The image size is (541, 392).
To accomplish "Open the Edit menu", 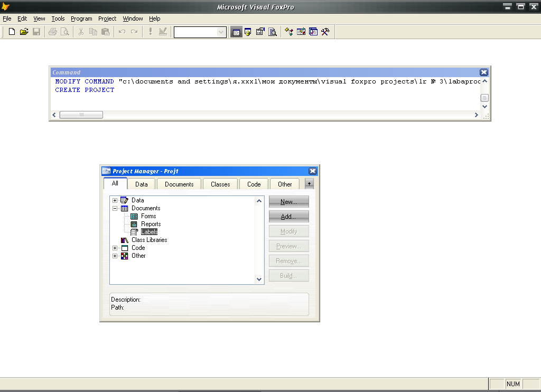I will pos(22,18).
